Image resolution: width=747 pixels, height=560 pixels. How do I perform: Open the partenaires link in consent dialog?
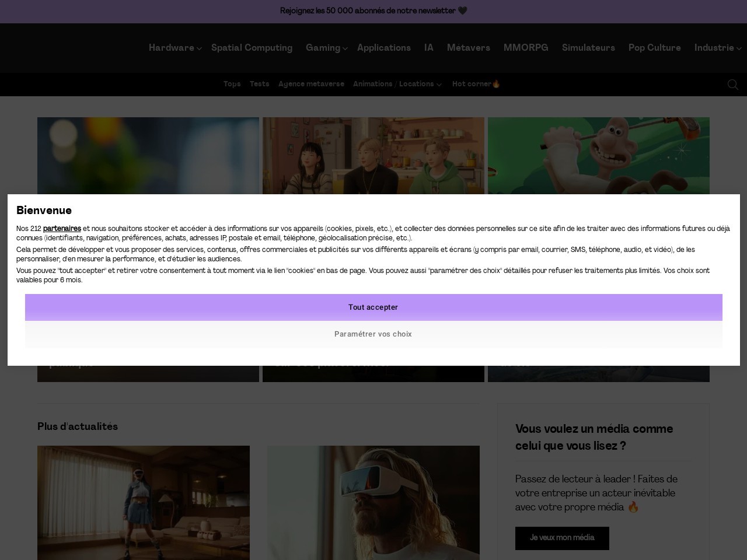click(x=62, y=229)
